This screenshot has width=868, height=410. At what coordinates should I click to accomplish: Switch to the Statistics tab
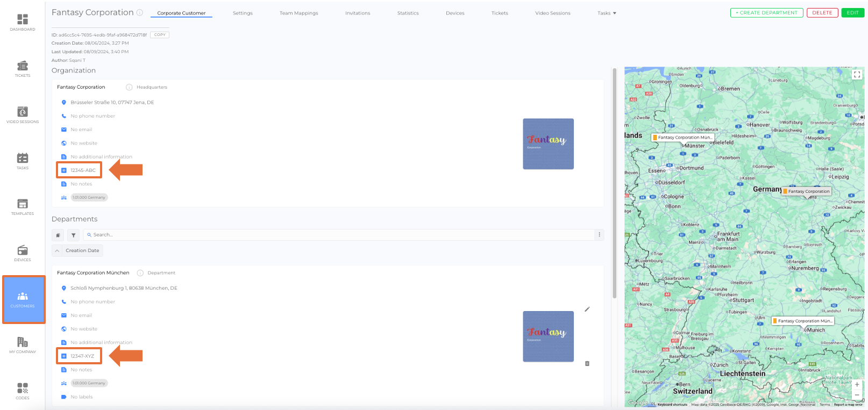[408, 13]
